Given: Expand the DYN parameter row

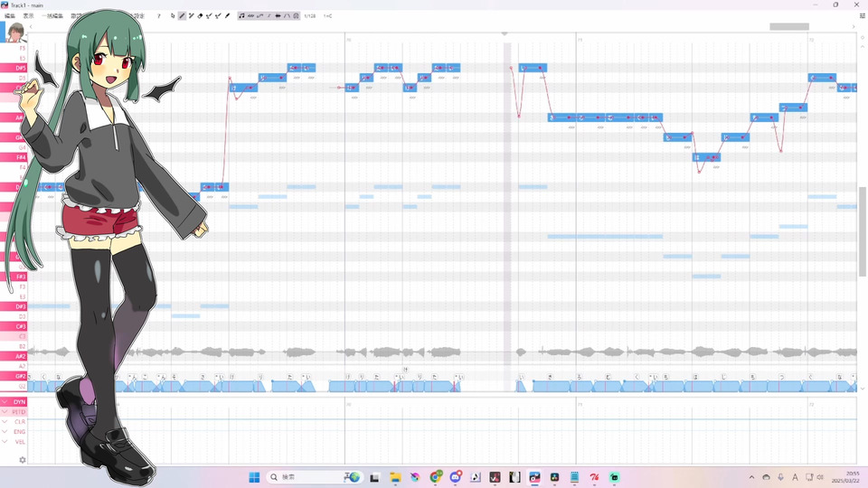Looking at the screenshot, I should (5, 401).
